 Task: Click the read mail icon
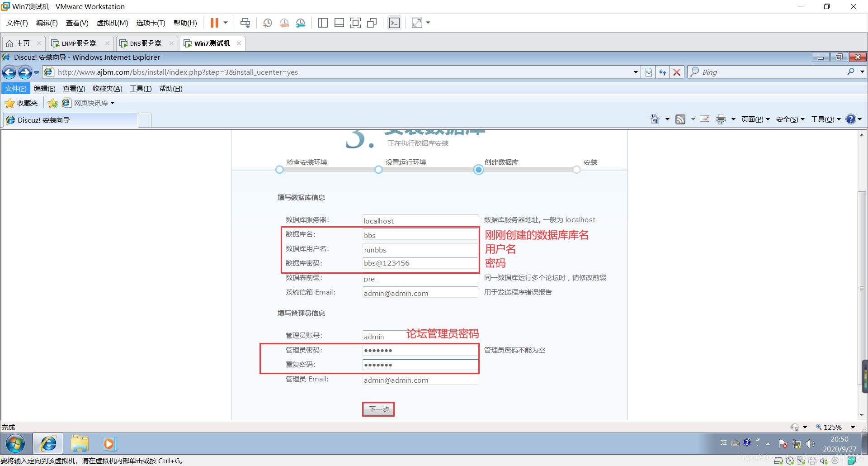(x=704, y=119)
